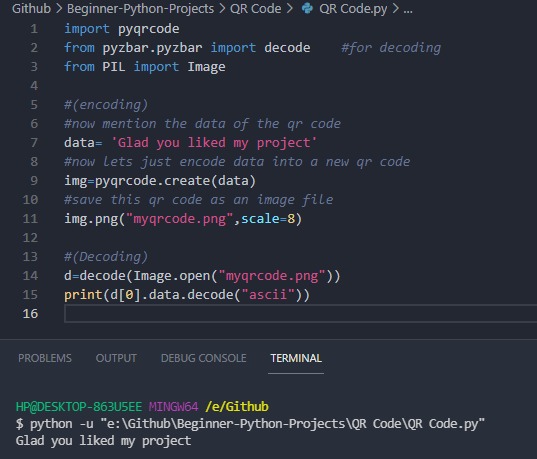Click the '#(encoding)' comment

[x=106, y=104]
